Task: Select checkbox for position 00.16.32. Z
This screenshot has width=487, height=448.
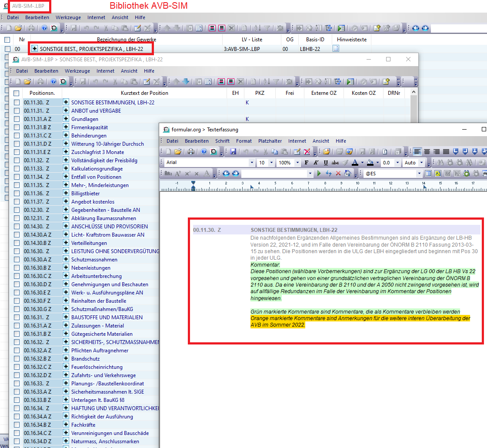Action: pyautogui.click(x=17, y=342)
